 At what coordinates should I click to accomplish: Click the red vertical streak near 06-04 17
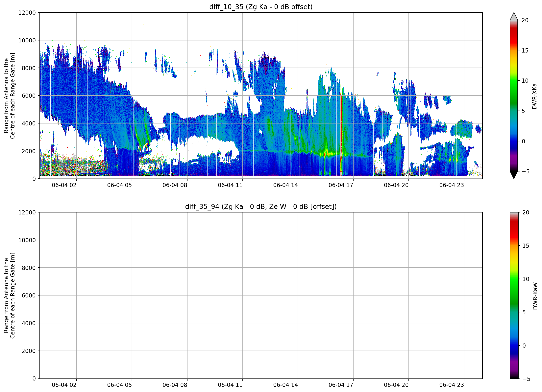tap(341, 134)
